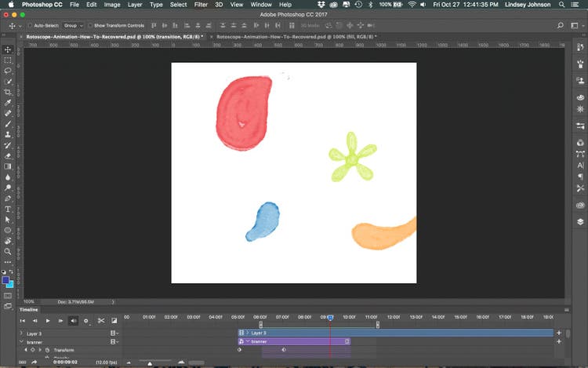588x368 pixels.
Task: Select the History Brush tool
Action: [x=8, y=145]
